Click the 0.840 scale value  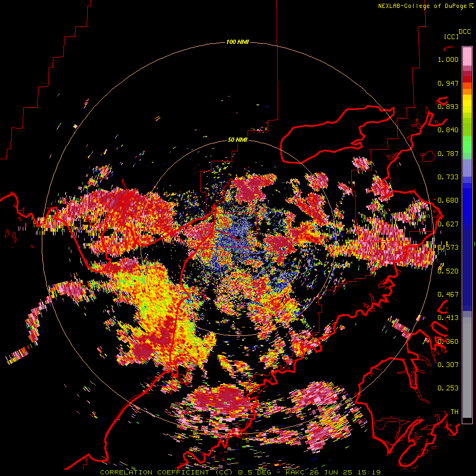click(448, 130)
